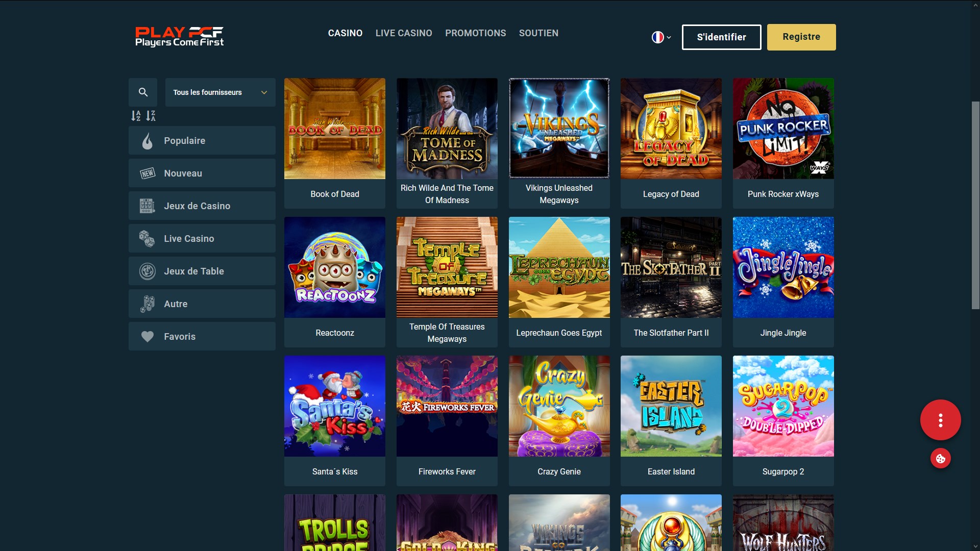This screenshot has width=980, height=551.
Task: Open the CASINO navigation tab
Action: [x=345, y=33]
